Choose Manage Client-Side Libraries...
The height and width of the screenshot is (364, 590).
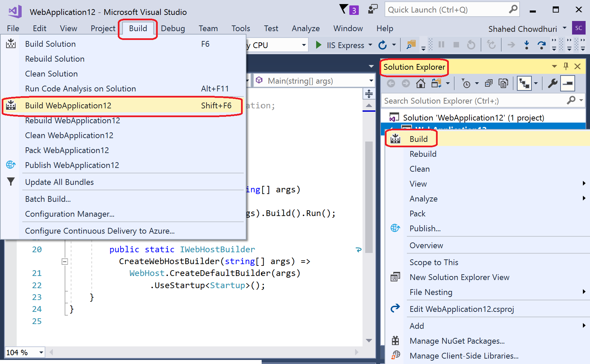(x=487, y=356)
